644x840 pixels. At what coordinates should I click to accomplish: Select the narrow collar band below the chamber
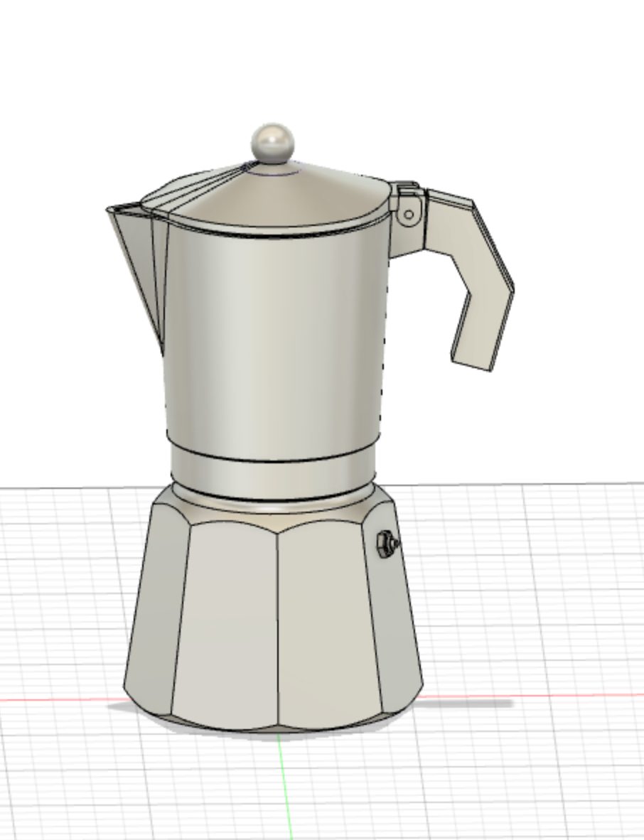273,475
